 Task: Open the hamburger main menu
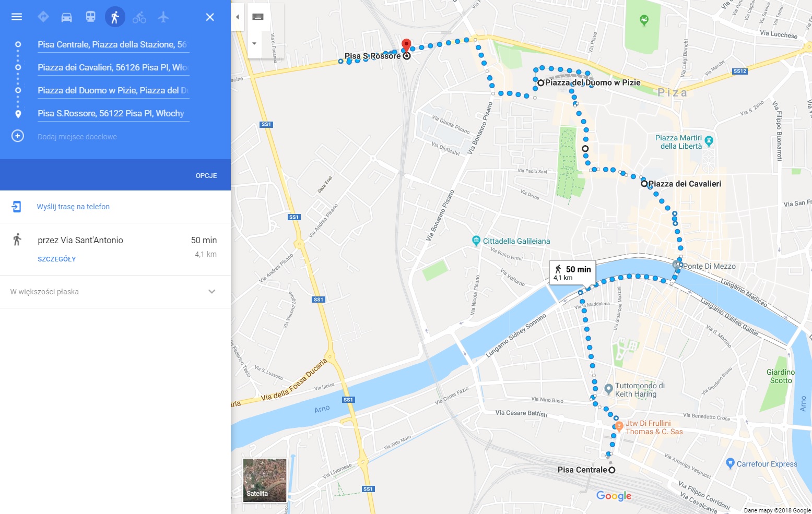click(x=17, y=17)
